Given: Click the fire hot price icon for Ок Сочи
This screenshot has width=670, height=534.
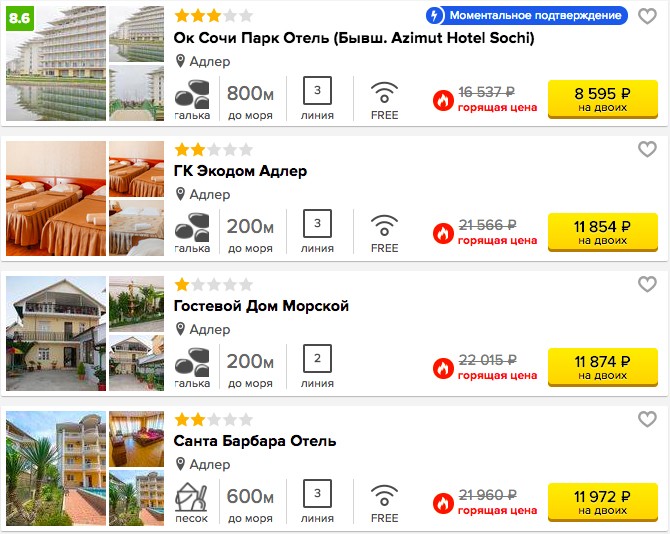Looking at the screenshot, I should pos(443,101).
